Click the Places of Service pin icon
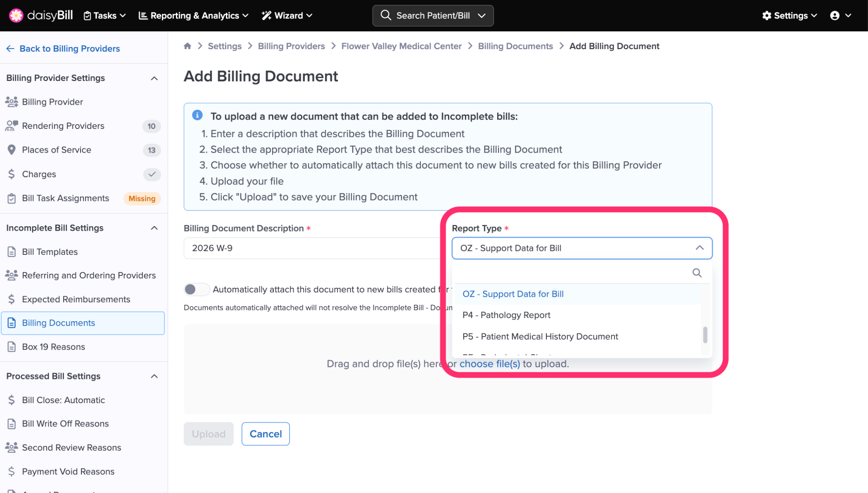Image resolution: width=868 pixels, height=493 pixels. coord(11,150)
